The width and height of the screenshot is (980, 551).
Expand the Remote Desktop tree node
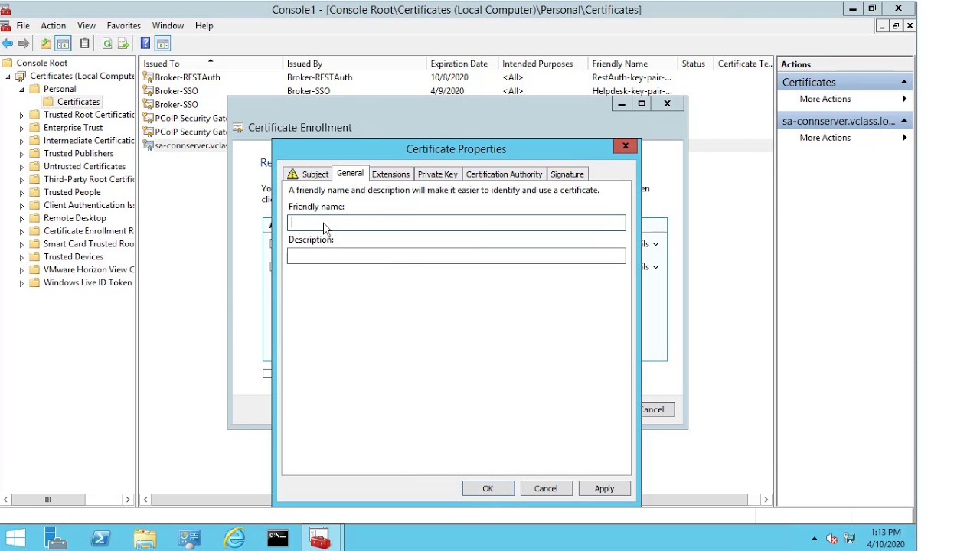21,219
